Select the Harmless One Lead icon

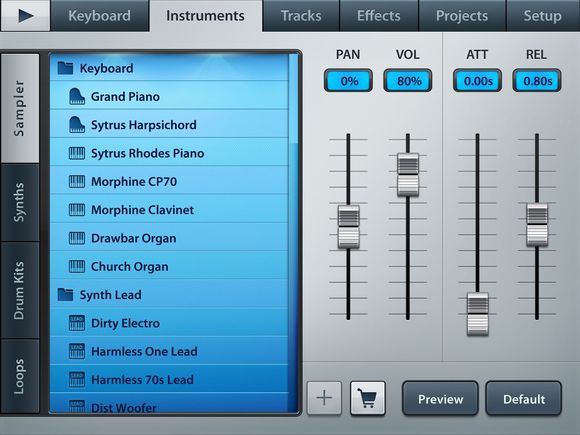point(77,351)
